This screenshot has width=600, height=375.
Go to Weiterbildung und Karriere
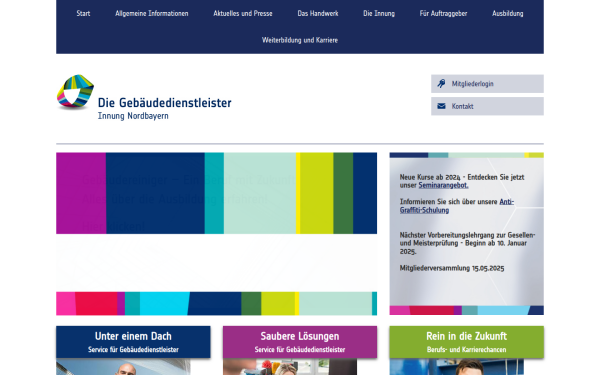click(300, 40)
